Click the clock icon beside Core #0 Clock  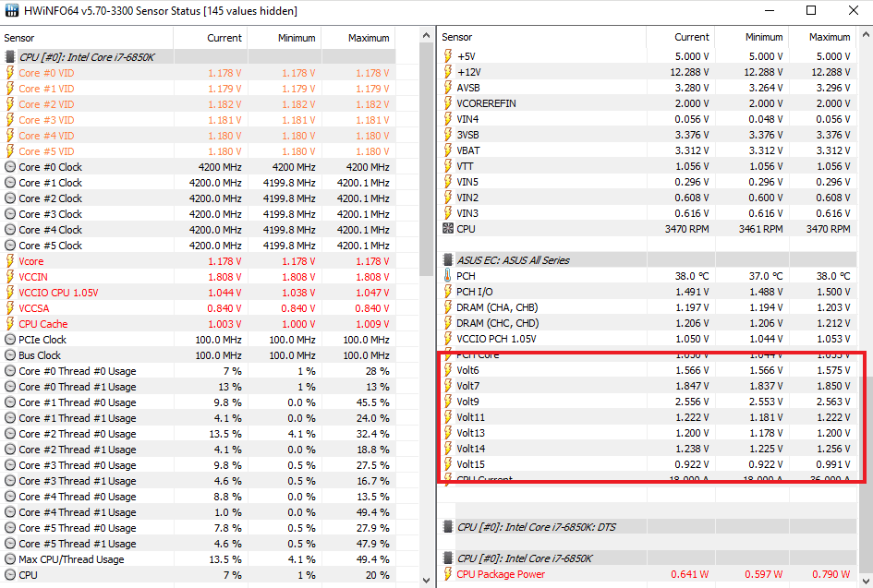(x=9, y=167)
